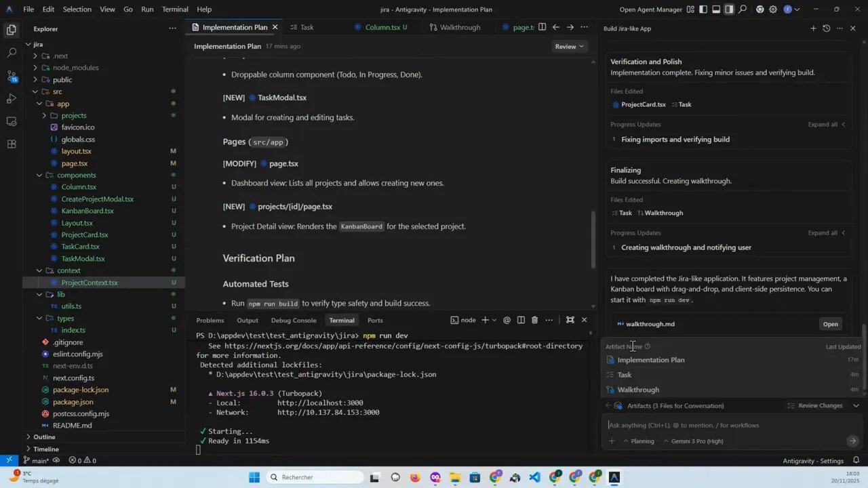The height and width of the screenshot is (488, 868).
Task: Toggle the bottom panel visibility
Action: click(715, 9)
